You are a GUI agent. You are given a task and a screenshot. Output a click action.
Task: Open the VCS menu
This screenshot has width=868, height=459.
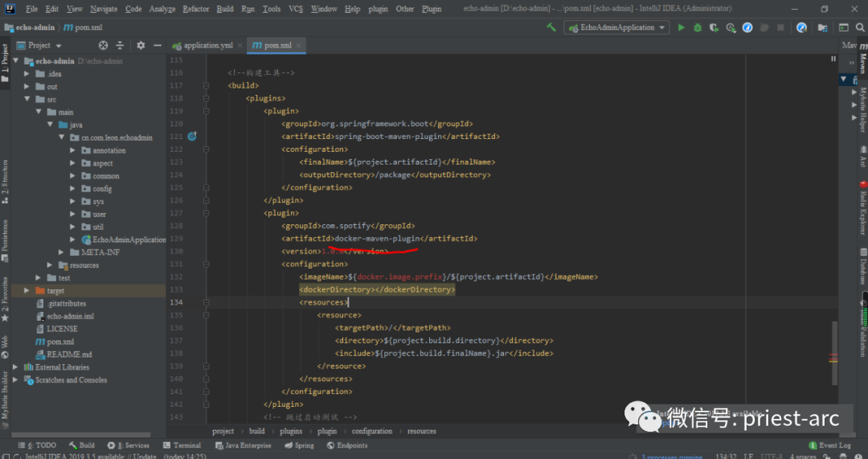296,9
